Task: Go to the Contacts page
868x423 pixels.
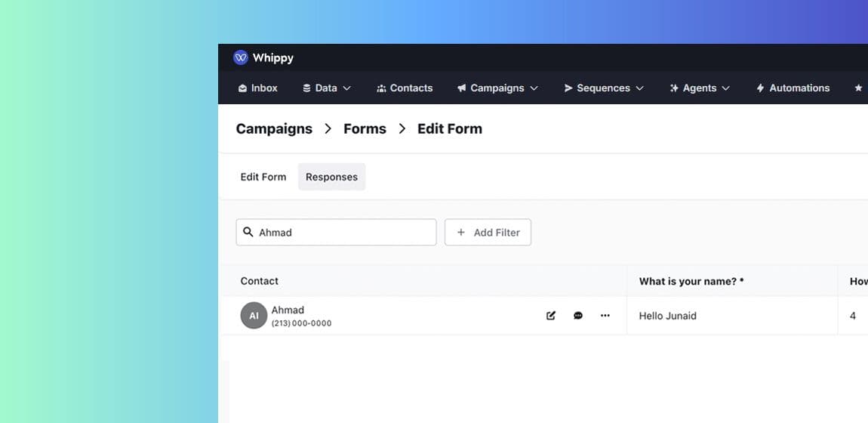Action: tap(405, 88)
